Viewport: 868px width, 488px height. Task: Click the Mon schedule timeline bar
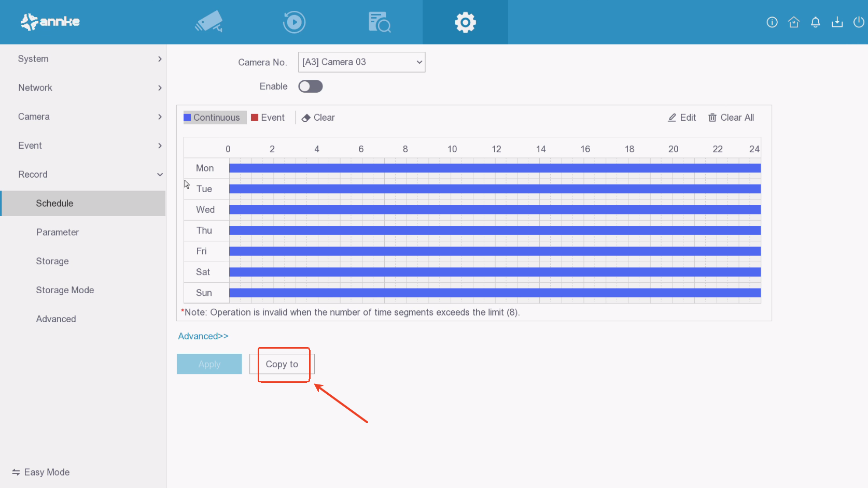495,168
